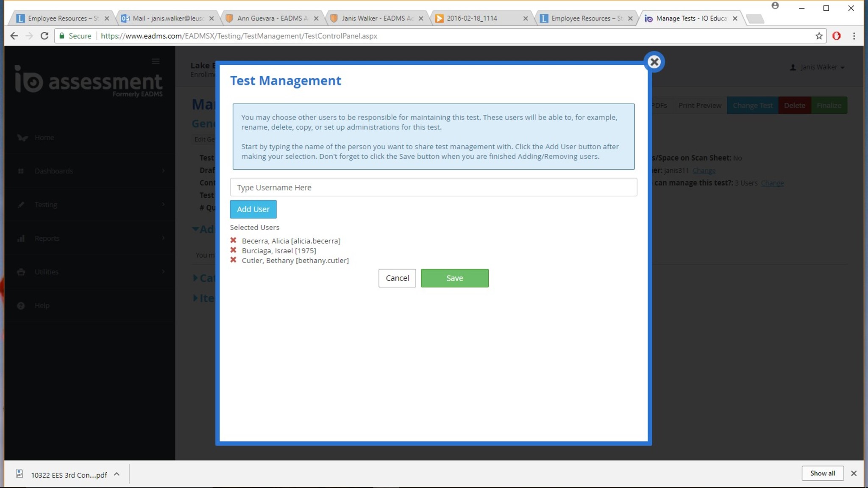The image size is (868, 488).
Task: Click the Type Username Here field
Action: pos(433,187)
